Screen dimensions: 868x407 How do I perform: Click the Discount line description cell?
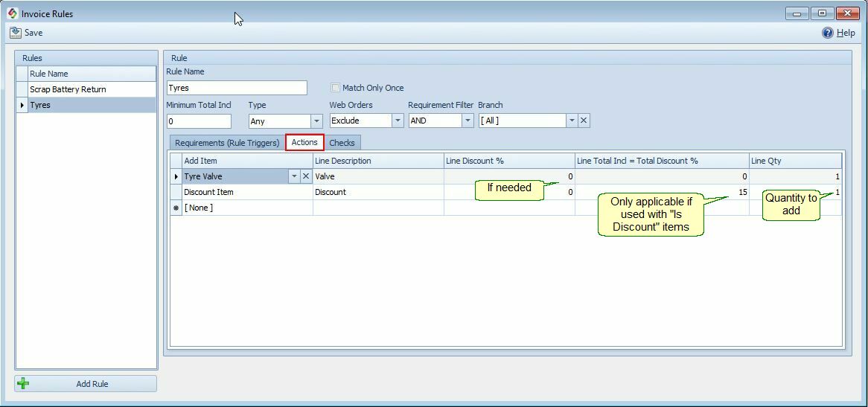(x=378, y=192)
